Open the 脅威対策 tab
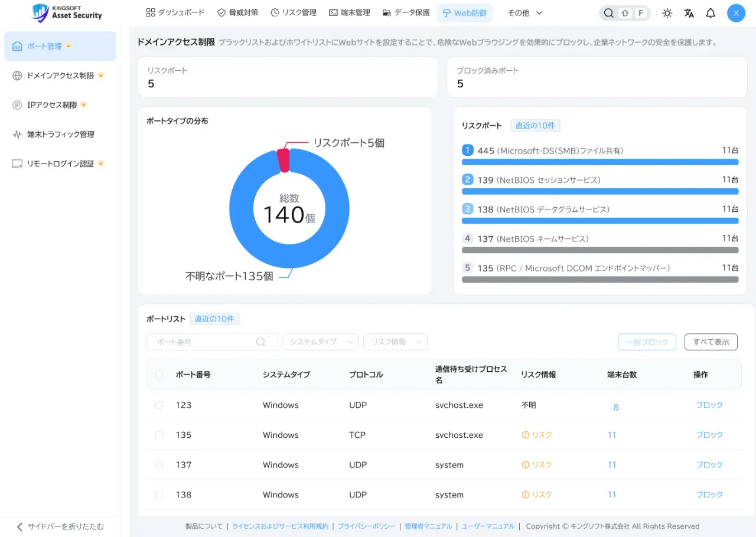 tap(238, 12)
